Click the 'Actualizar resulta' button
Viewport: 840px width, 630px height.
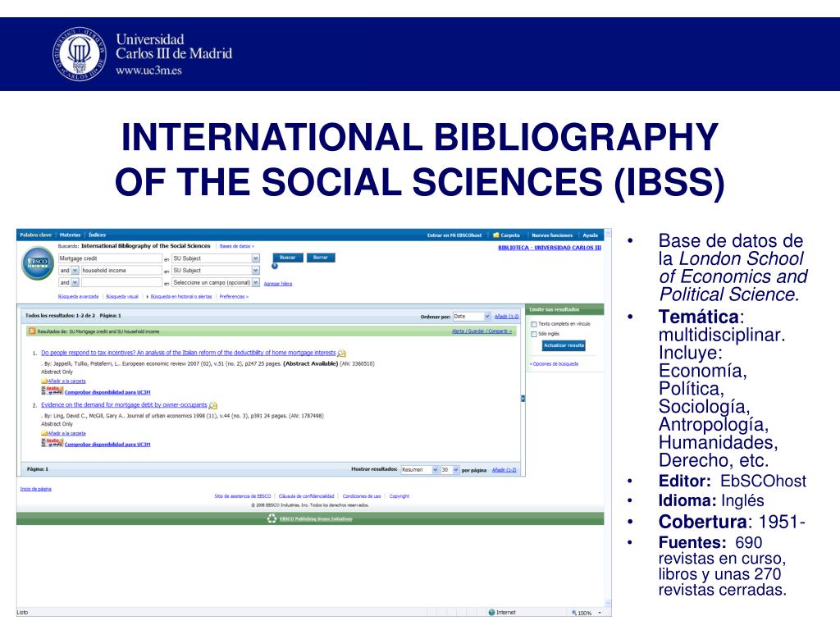click(564, 345)
